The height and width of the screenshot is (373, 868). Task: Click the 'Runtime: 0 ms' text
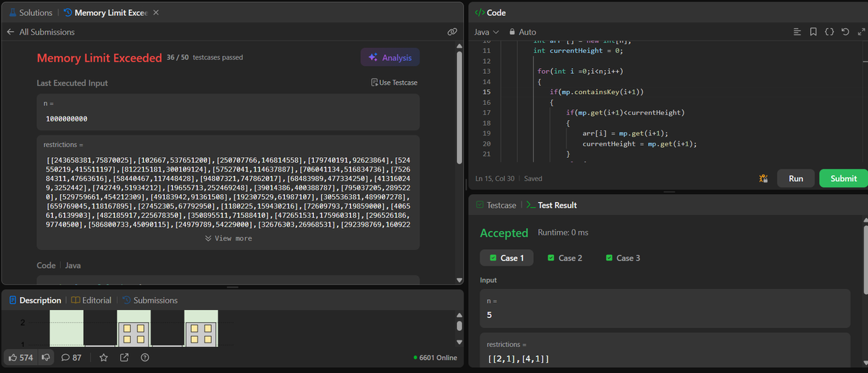563,232
